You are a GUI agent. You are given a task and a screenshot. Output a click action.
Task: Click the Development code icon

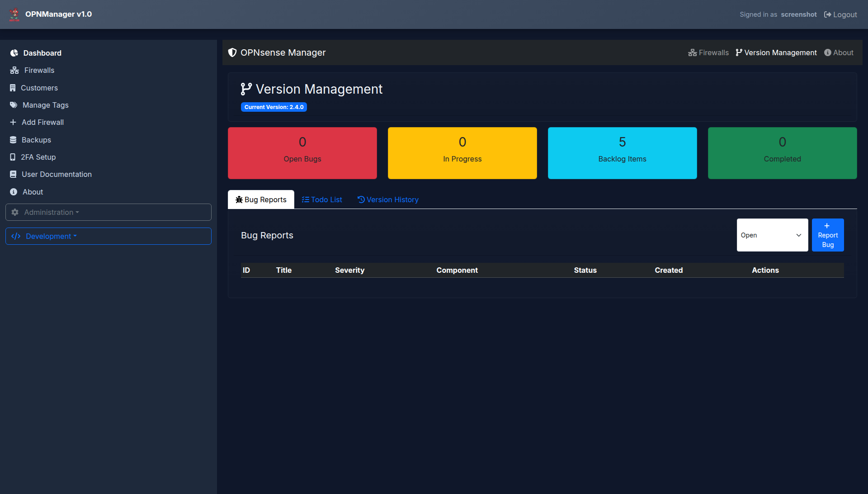(x=16, y=236)
